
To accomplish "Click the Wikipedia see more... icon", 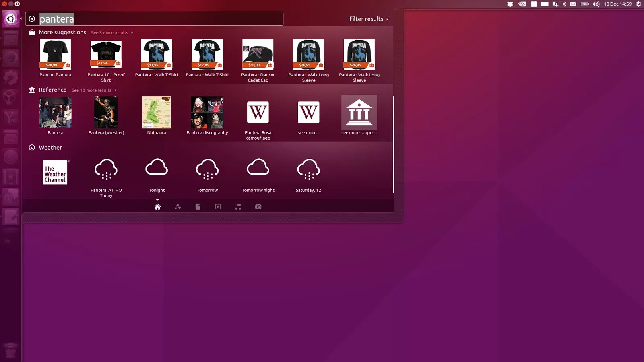I will click(x=309, y=112).
